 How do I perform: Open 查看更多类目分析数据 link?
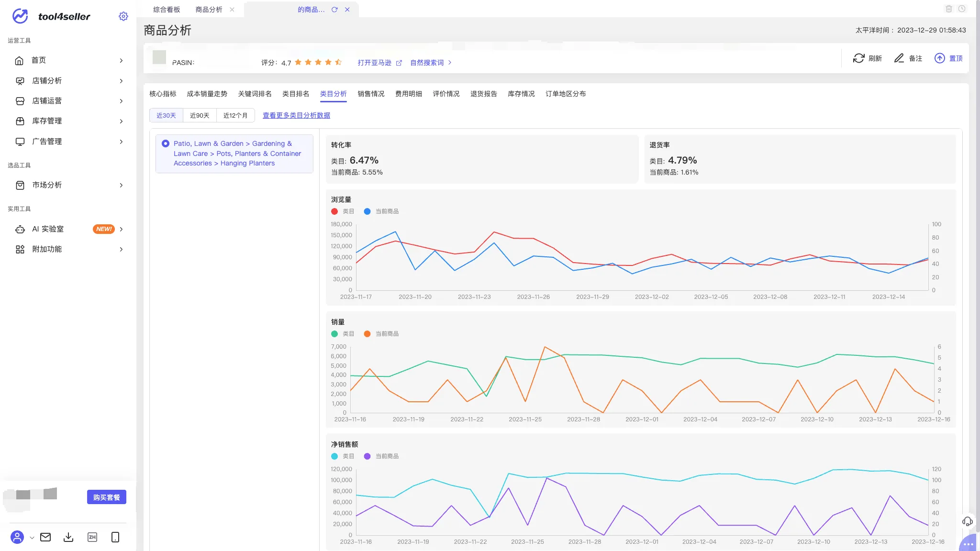tap(296, 115)
